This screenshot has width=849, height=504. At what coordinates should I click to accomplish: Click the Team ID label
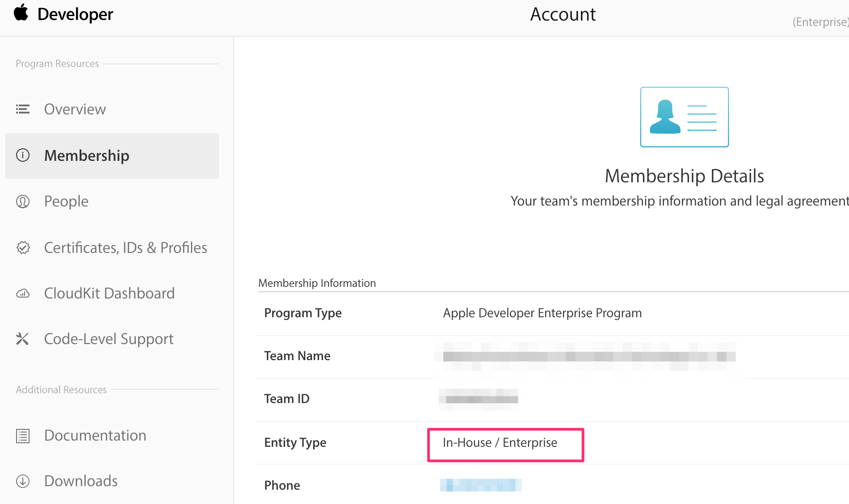(x=286, y=399)
